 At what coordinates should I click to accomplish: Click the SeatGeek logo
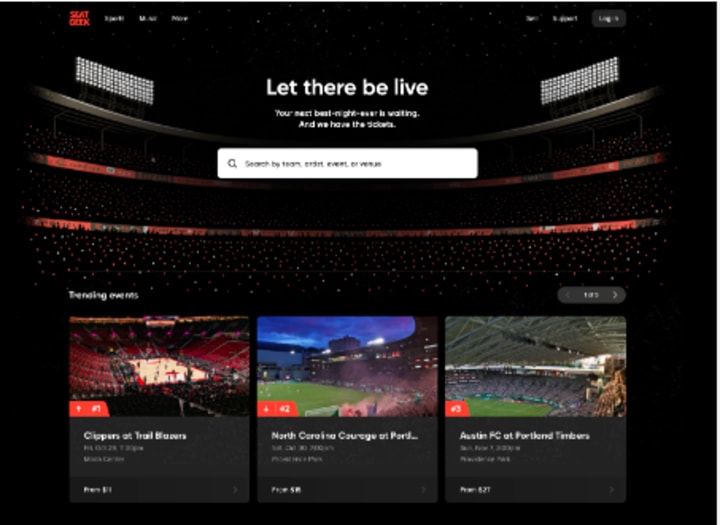pos(79,18)
